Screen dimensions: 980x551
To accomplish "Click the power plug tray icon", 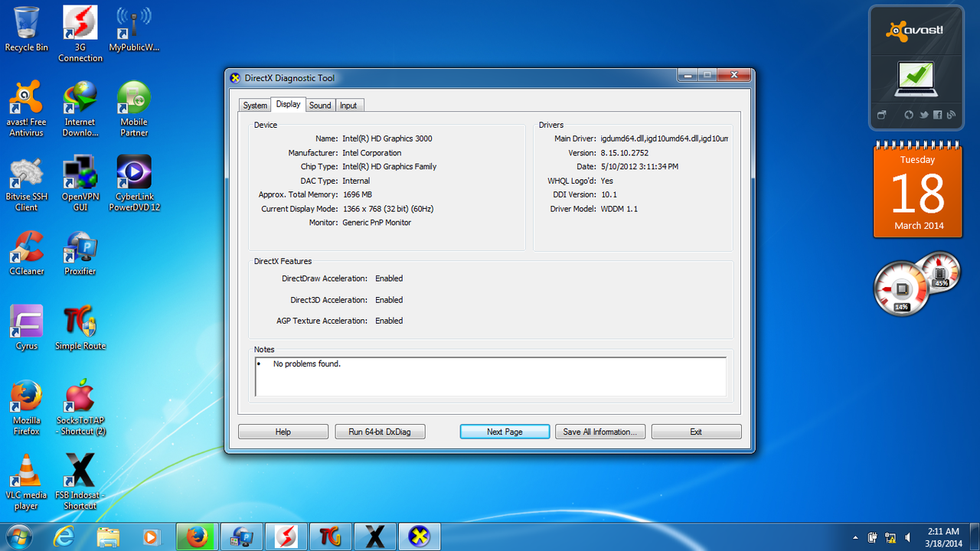I will (872, 537).
